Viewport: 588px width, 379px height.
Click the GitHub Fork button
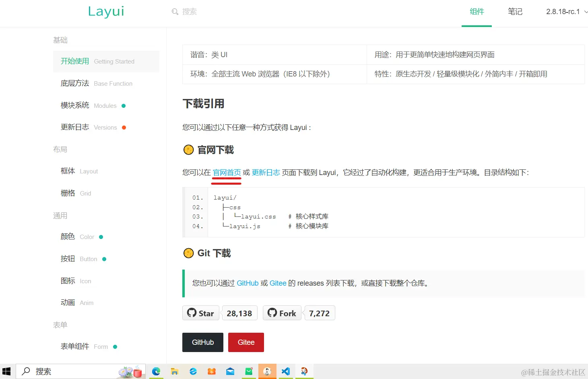coord(282,313)
